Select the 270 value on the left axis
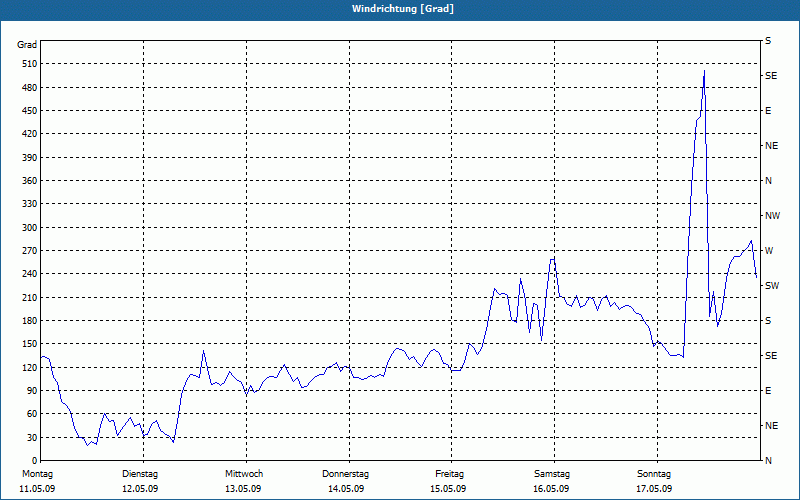 [30, 251]
